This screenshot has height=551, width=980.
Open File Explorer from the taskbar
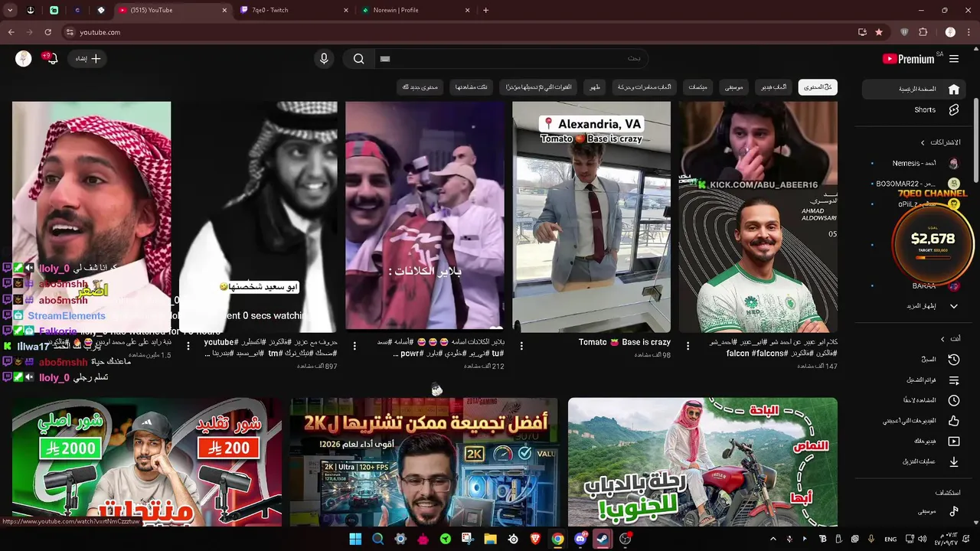[x=490, y=539]
